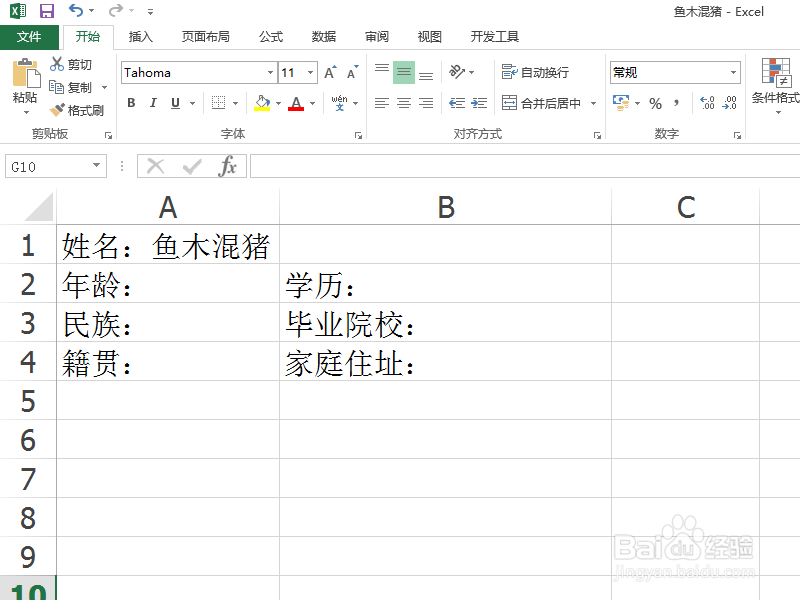Toggle Middle Align (highlighted)
Viewport: 800px width, 600px height.
pyautogui.click(x=404, y=72)
